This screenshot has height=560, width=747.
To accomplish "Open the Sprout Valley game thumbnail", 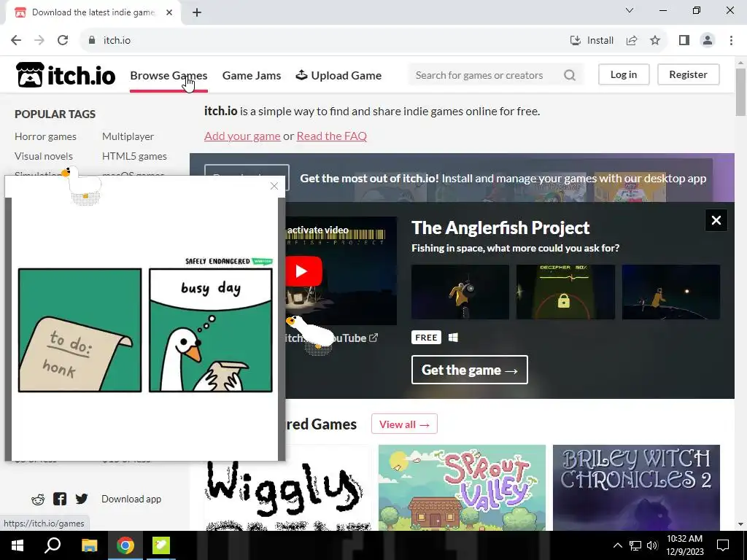I will pyautogui.click(x=462, y=488).
